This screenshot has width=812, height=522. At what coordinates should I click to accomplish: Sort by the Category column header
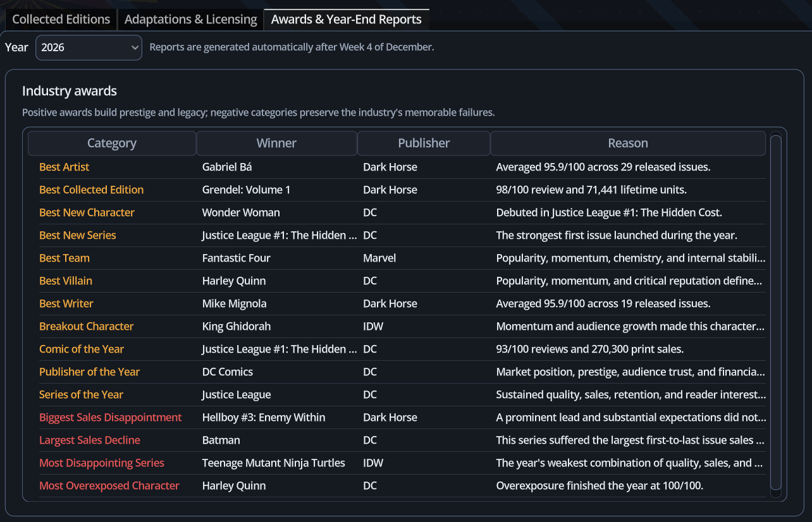tap(112, 143)
